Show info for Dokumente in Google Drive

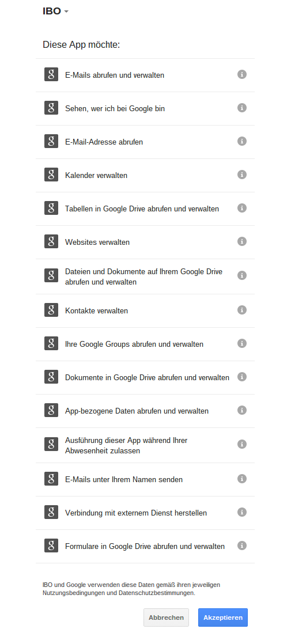242,377
